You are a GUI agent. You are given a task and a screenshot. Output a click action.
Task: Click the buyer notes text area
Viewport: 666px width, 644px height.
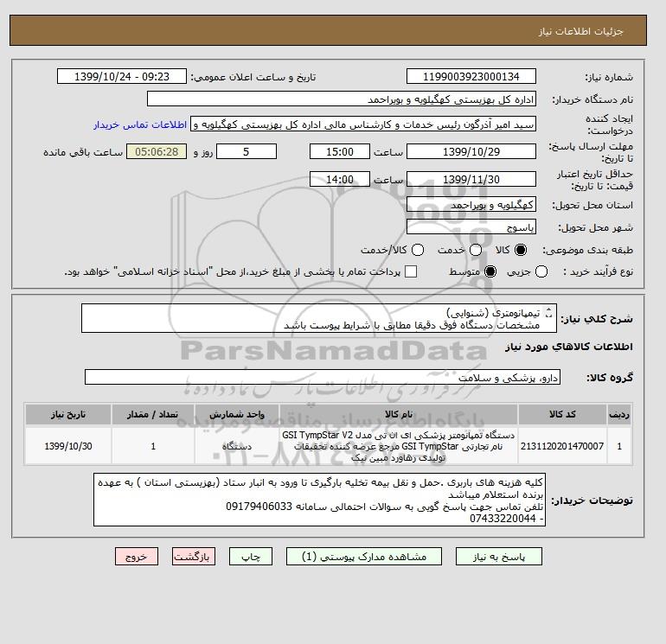coord(319,500)
